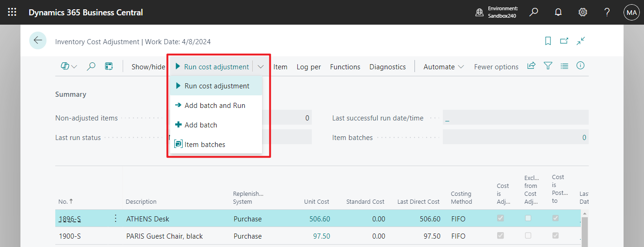Click the Run cost adjustment toolbar button
Image resolution: width=644 pixels, height=247 pixels.
click(x=212, y=67)
